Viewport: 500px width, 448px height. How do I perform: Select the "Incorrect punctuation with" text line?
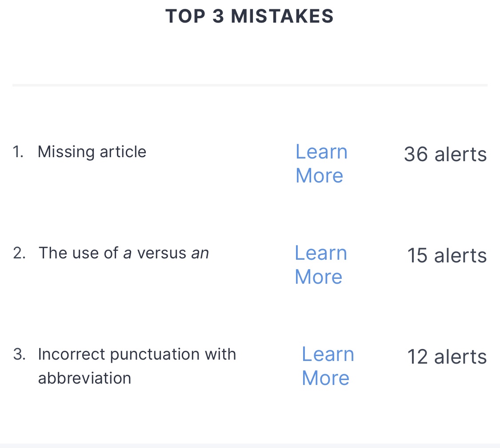pos(137,354)
